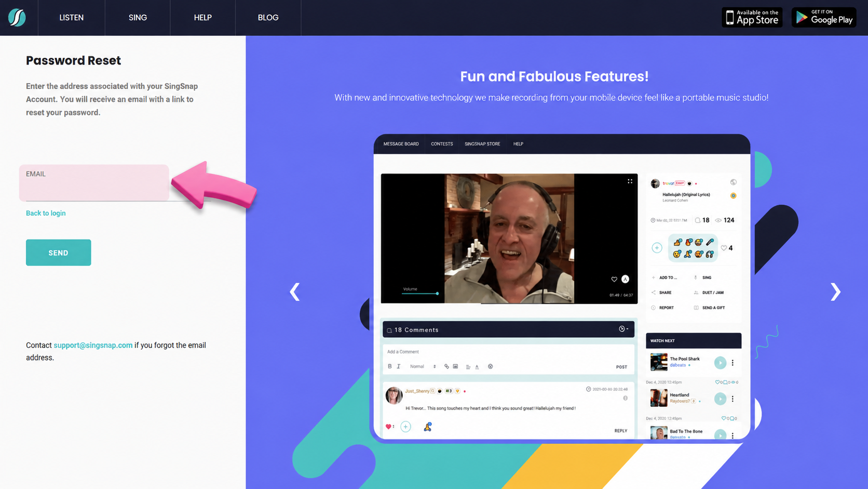The width and height of the screenshot is (868, 489).
Task: Open the SING menu
Action: coord(138,18)
